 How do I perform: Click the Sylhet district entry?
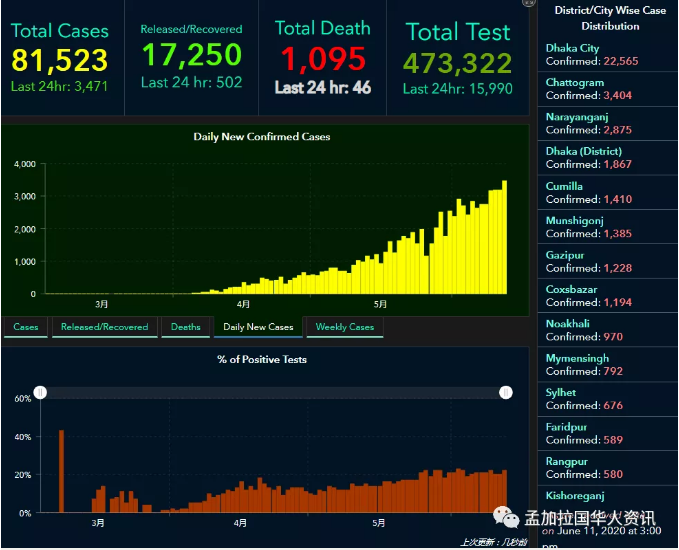[608, 399]
